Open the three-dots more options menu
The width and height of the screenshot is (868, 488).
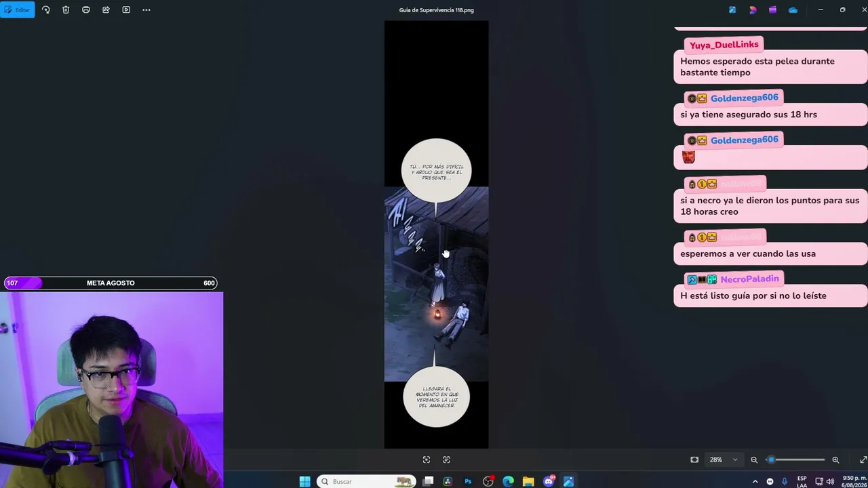[146, 9]
